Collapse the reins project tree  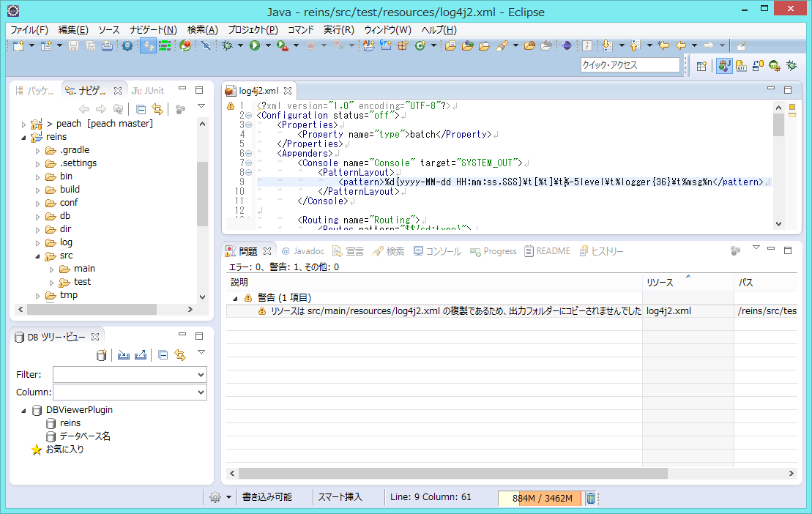click(x=25, y=136)
